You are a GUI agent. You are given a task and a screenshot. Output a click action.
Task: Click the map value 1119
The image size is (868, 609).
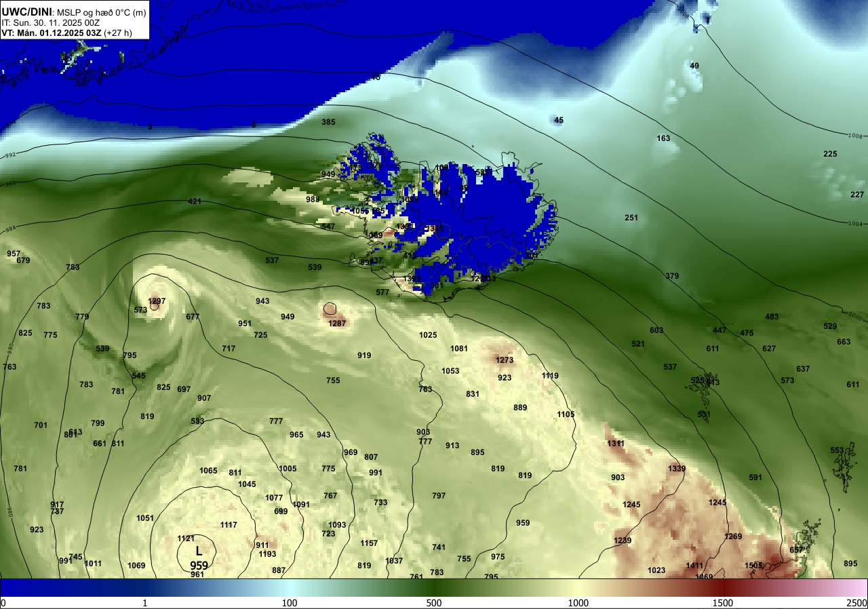tap(550, 376)
